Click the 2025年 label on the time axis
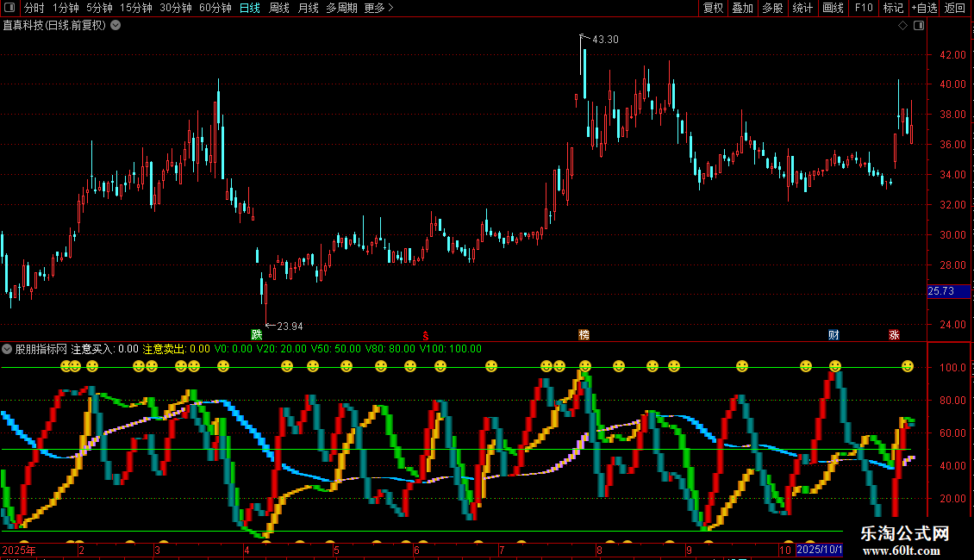974x560 pixels. pyautogui.click(x=19, y=550)
